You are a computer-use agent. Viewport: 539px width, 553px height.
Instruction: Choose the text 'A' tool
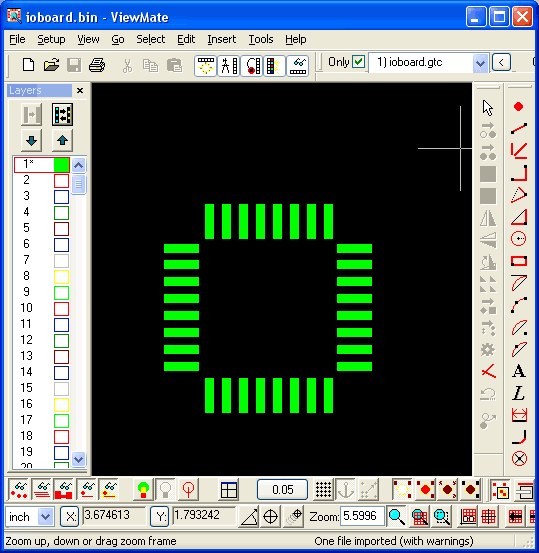click(x=519, y=371)
